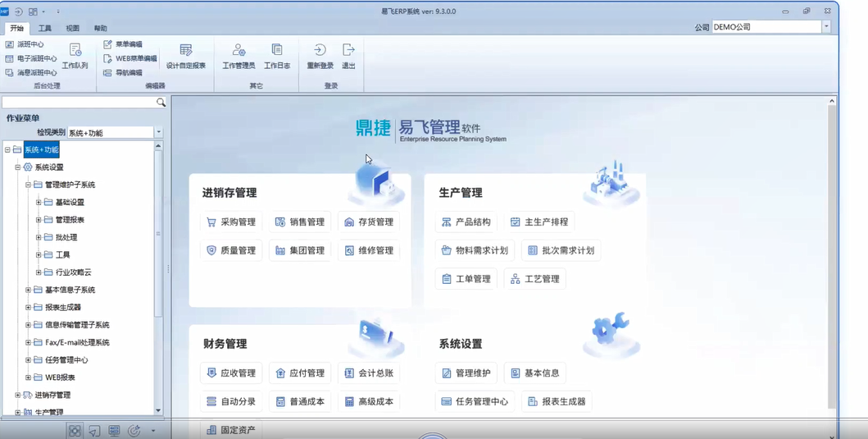Open 普通成本 module
The width and height of the screenshot is (868, 439).
pyautogui.click(x=300, y=402)
